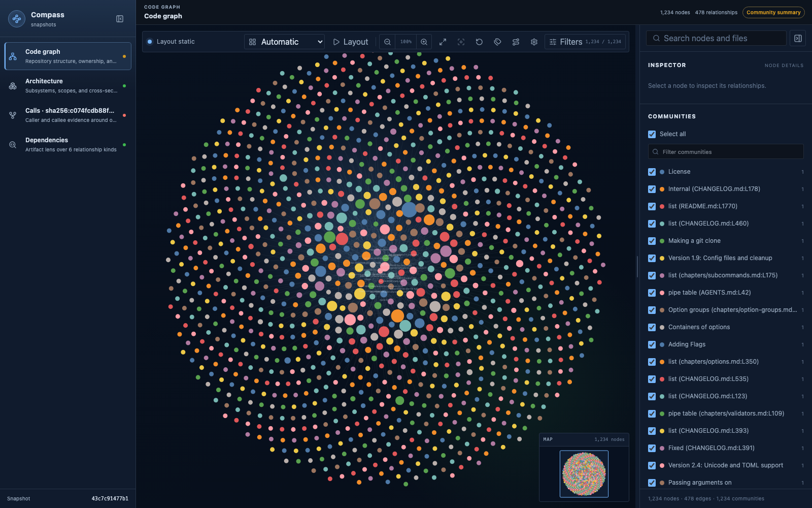Click the Calls branch icon in sidebar
This screenshot has height=508, width=812.
[13, 115]
